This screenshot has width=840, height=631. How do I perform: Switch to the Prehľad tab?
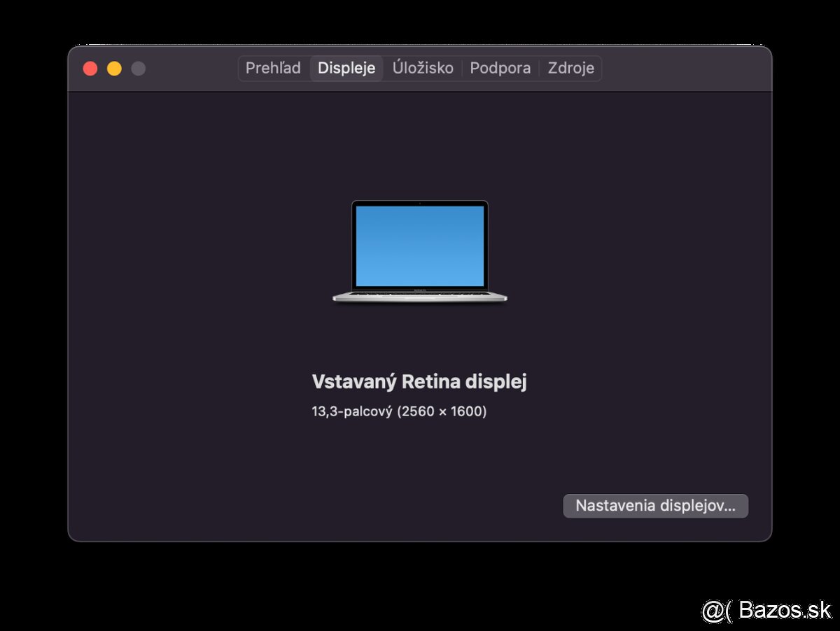pyautogui.click(x=273, y=68)
